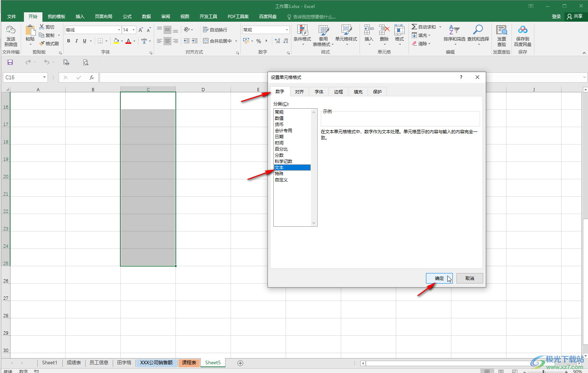Click the 排序和筛选 sort and filter icon
Viewport: 588px width, 373px height.
pos(454,30)
